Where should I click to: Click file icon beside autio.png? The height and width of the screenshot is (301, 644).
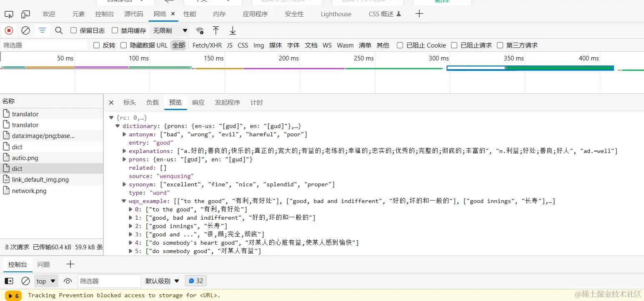(x=6, y=158)
